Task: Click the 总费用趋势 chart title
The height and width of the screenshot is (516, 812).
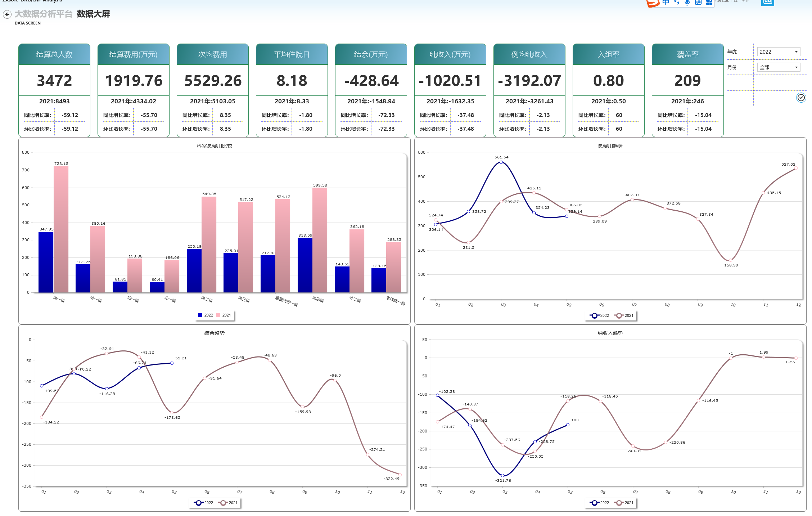Action: 610,146
